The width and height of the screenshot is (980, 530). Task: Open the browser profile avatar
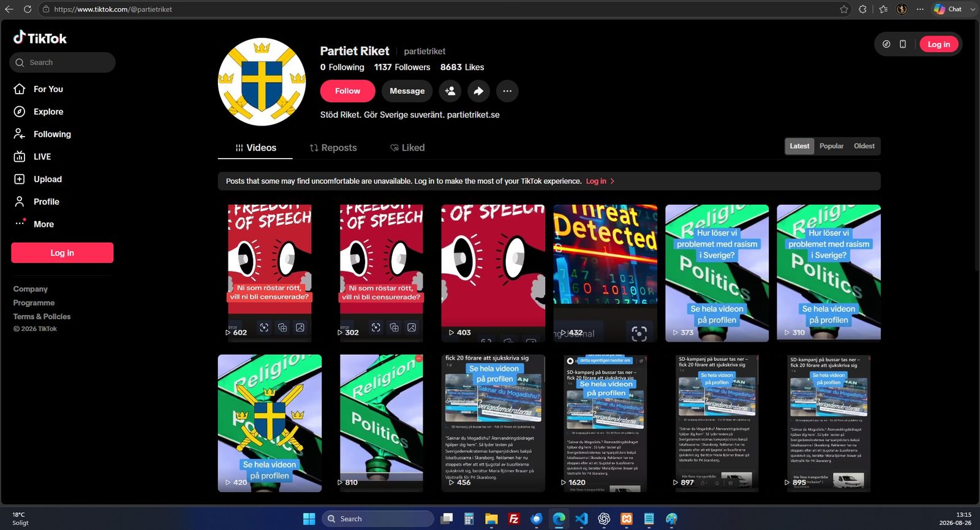click(902, 9)
